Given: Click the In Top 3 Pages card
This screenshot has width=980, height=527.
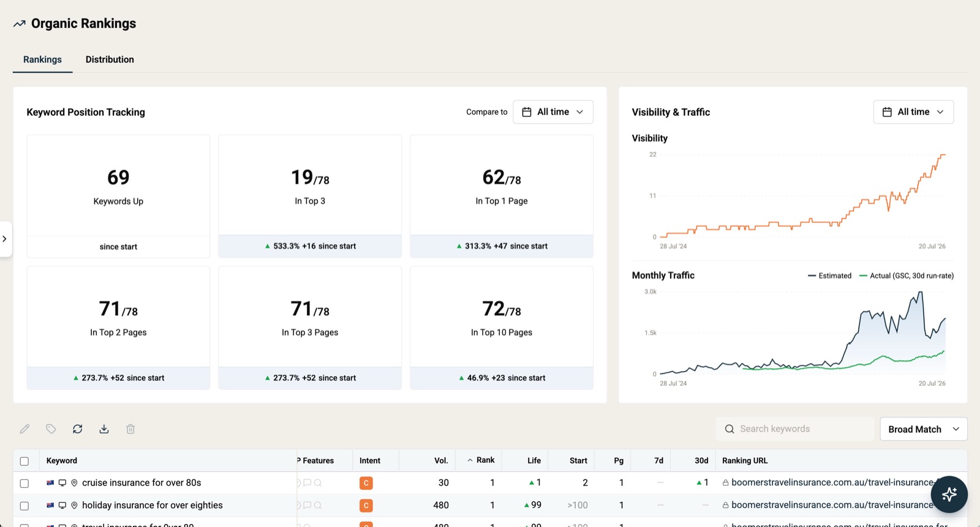Looking at the screenshot, I should click(310, 328).
